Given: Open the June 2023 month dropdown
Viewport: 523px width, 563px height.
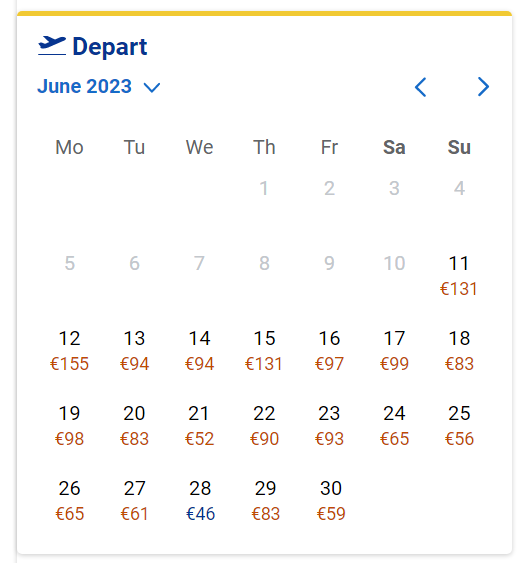Looking at the screenshot, I should (x=99, y=87).
